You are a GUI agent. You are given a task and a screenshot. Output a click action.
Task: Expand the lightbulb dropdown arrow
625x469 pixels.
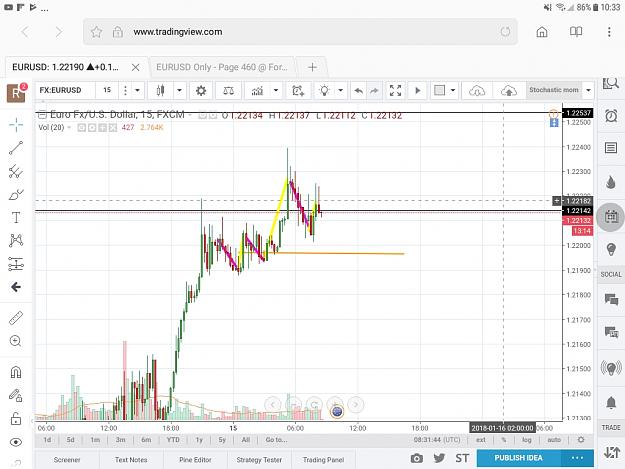click(x=340, y=90)
